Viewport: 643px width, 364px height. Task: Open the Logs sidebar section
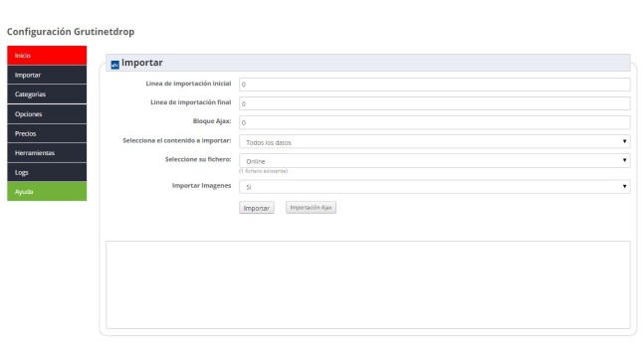[x=47, y=173]
